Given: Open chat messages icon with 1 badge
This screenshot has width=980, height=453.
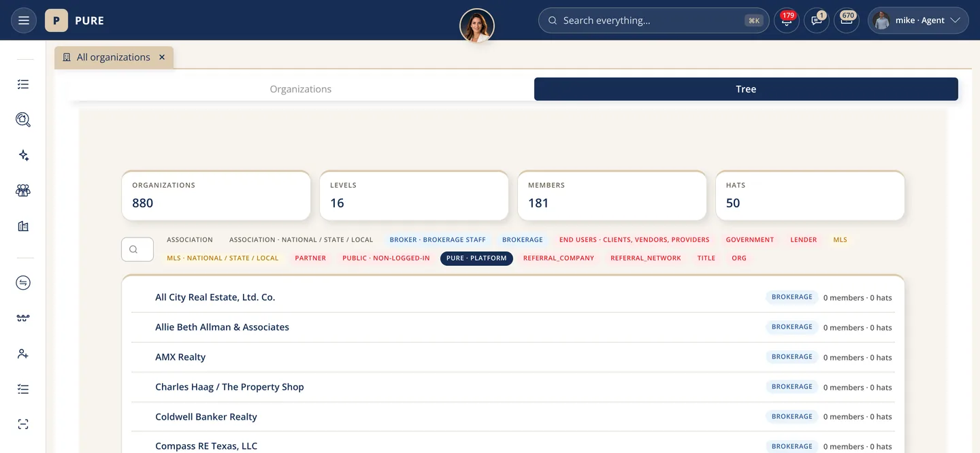Looking at the screenshot, I should (817, 20).
